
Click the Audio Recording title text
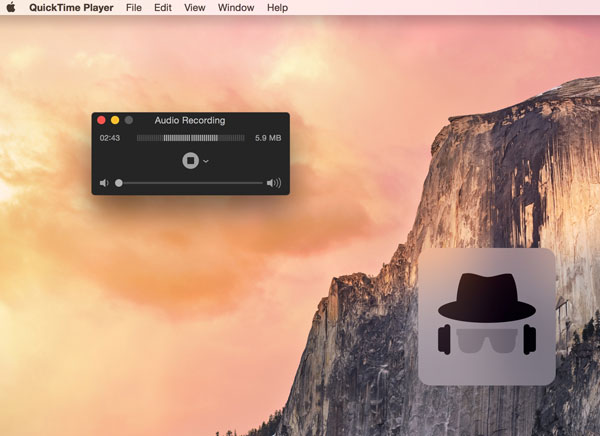click(190, 120)
